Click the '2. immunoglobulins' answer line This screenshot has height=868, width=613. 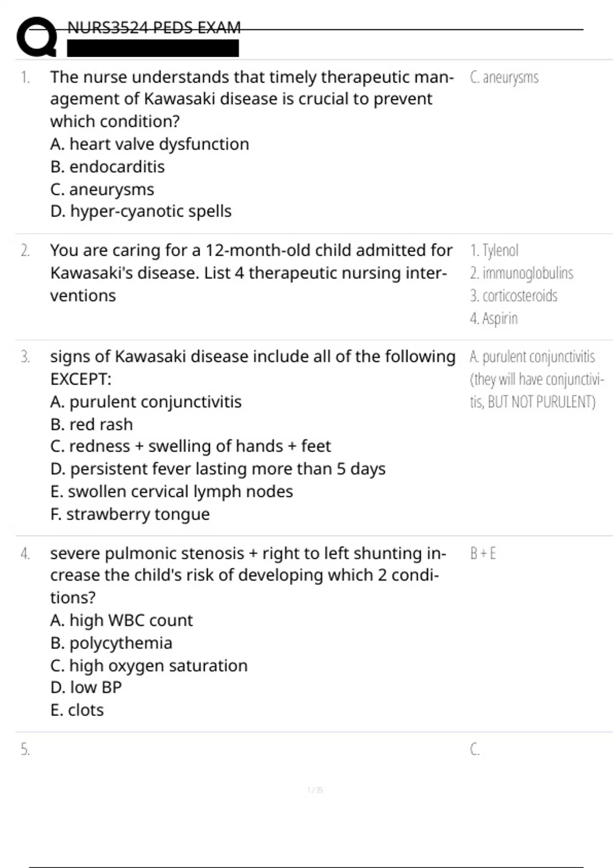pos(522,273)
